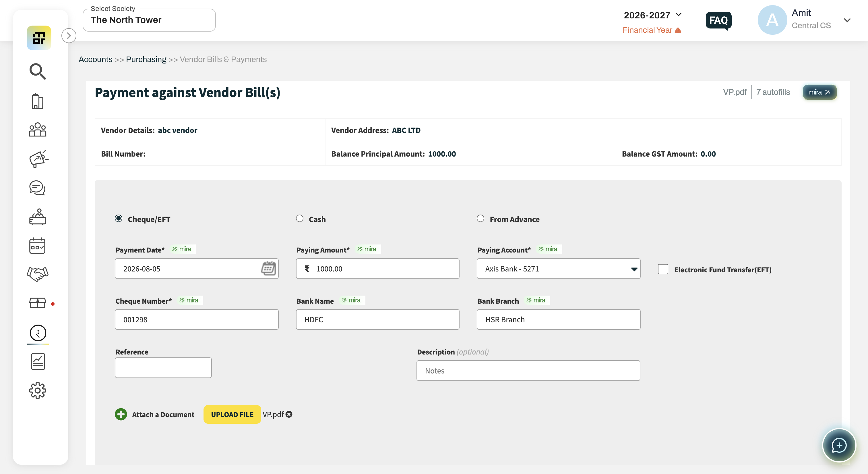This screenshot has width=868, height=474.
Task: Click Vendor Bills & Payments breadcrumb
Action: 223,59
